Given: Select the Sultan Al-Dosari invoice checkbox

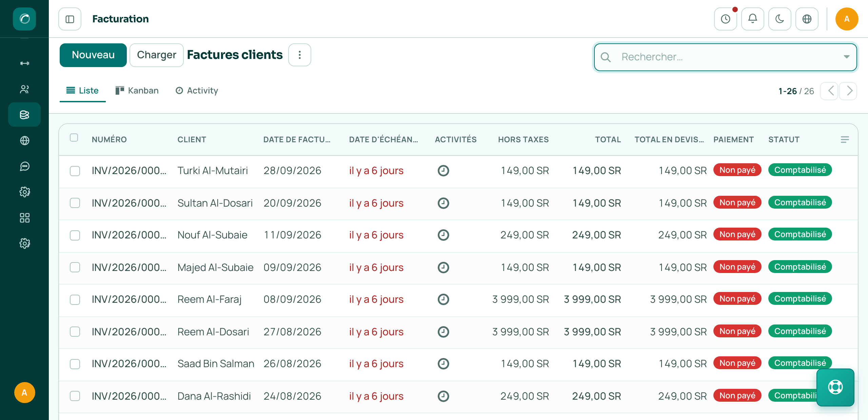Looking at the screenshot, I should click(x=75, y=203).
